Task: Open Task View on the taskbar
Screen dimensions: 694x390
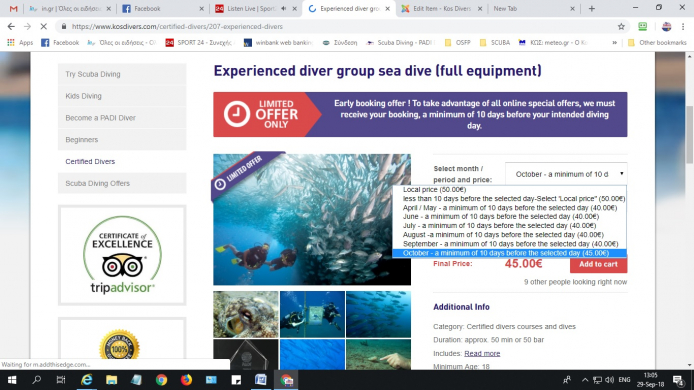Action: pos(61,380)
